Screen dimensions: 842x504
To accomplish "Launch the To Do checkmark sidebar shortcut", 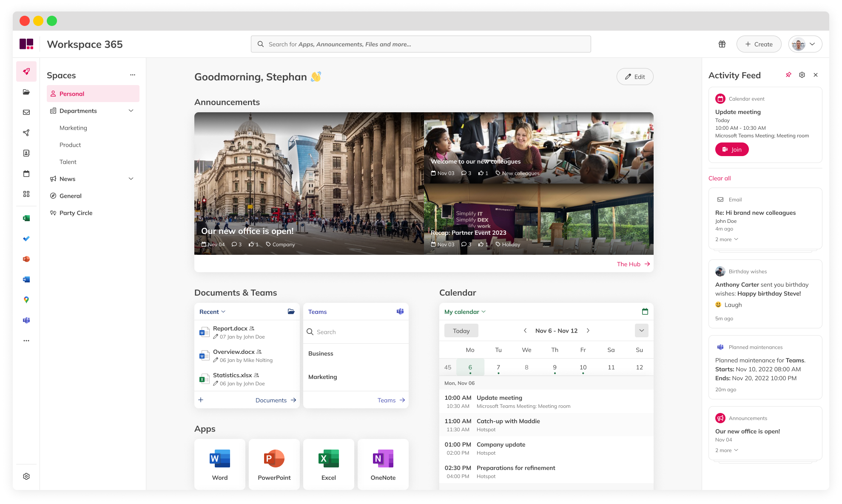I will [x=26, y=239].
